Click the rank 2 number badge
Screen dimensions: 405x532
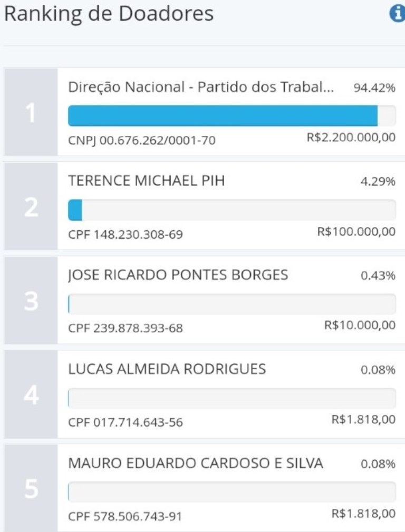31,206
